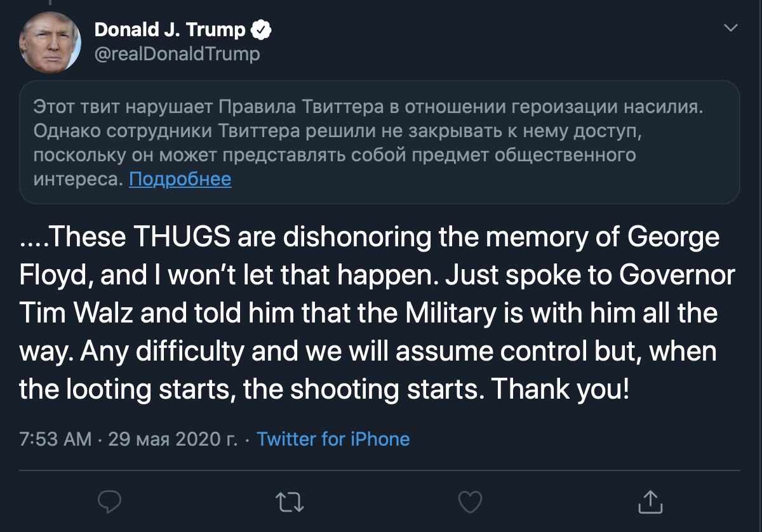Expand the tweet options chevron menu

click(x=731, y=29)
